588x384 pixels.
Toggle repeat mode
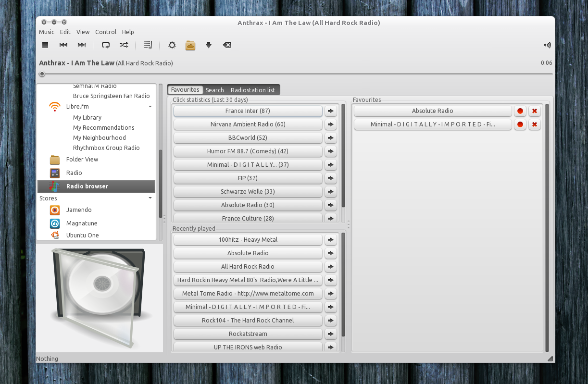click(x=105, y=45)
